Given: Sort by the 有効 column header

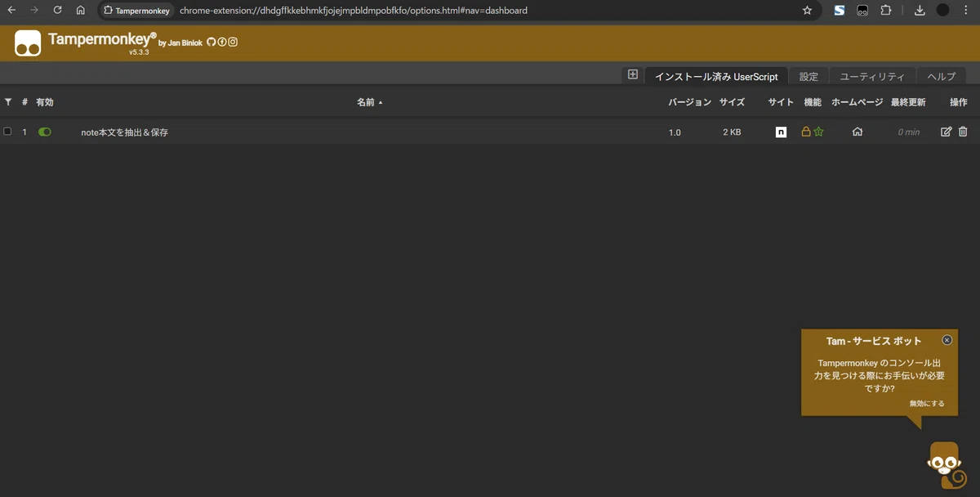Looking at the screenshot, I should [45, 102].
